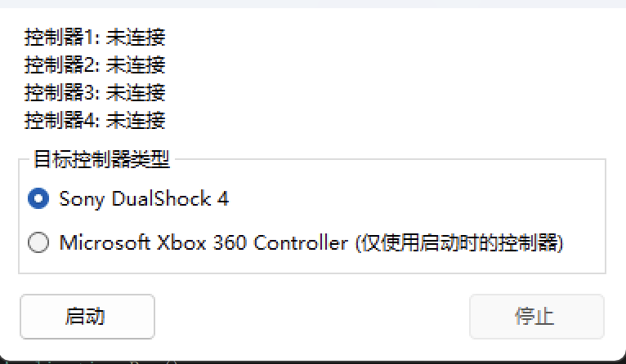Click the 目标控制器类型 group box title

coord(102,159)
